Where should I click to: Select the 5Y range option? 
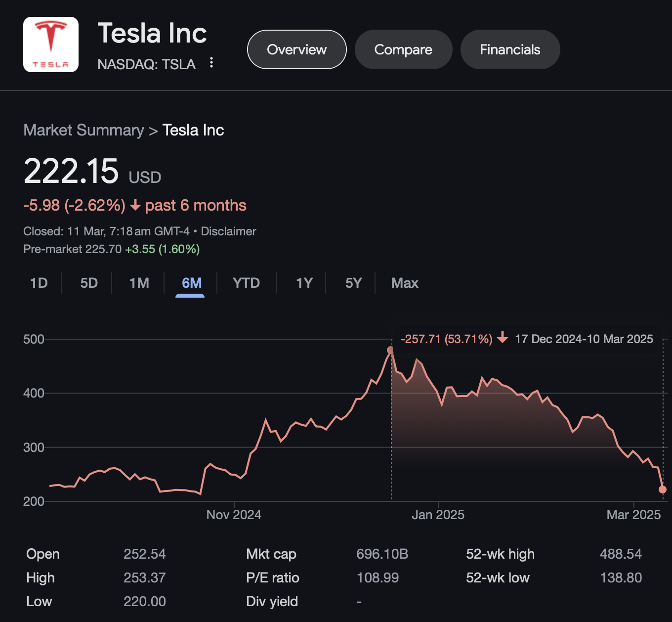pos(352,283)
